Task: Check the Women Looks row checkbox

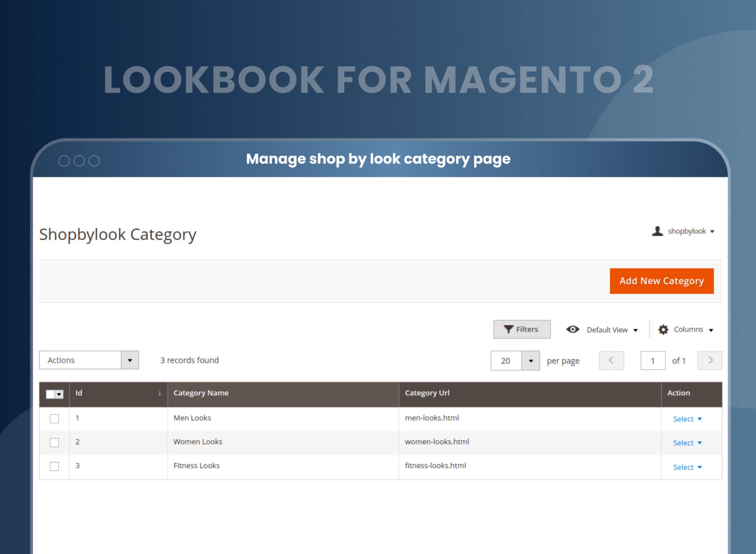Action: pos(54,443)
